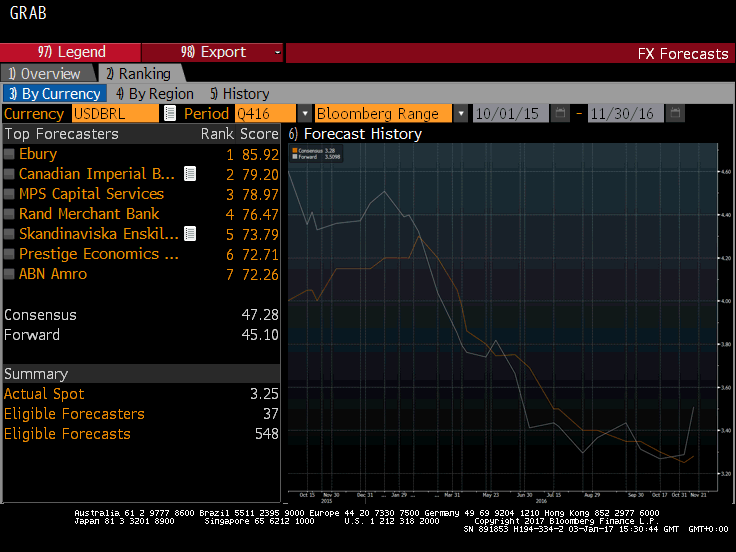
Task: Toggle the Rand Merchant Bank checkbox
Action: pyautogui.click(x=9, y=214)
